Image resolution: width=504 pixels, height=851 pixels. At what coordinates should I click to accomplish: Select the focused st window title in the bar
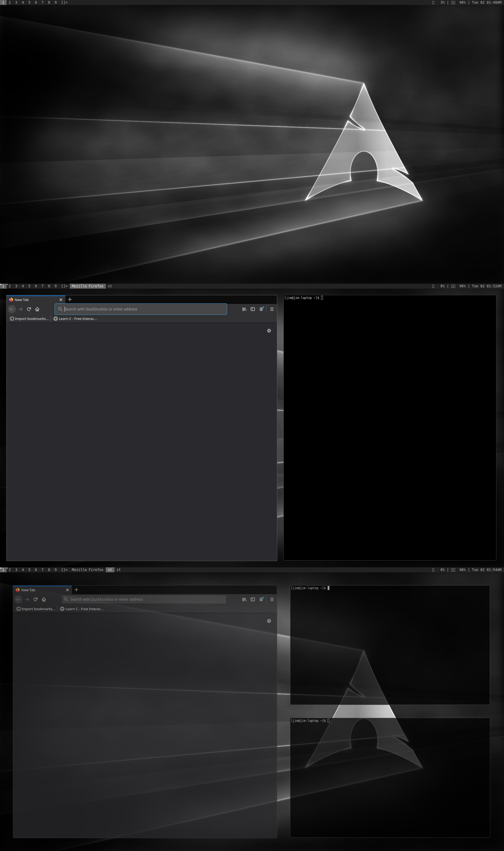click(109, 570)
